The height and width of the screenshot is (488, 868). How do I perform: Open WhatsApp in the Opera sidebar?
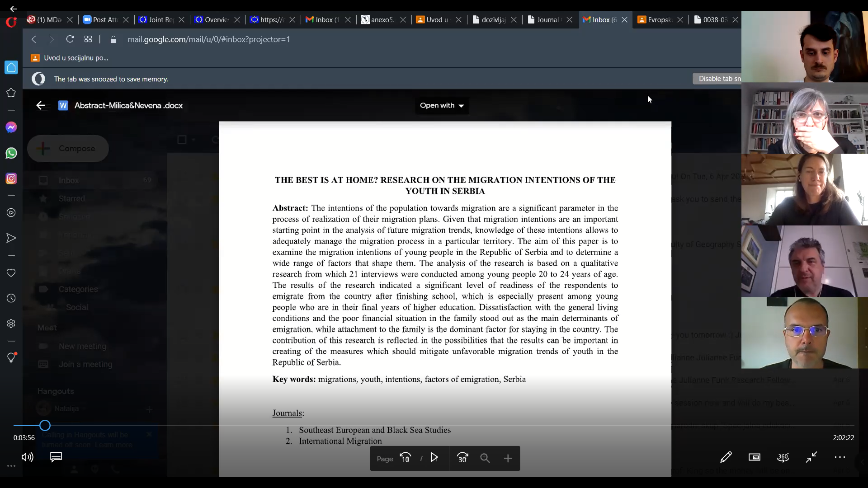pos(11,153)
